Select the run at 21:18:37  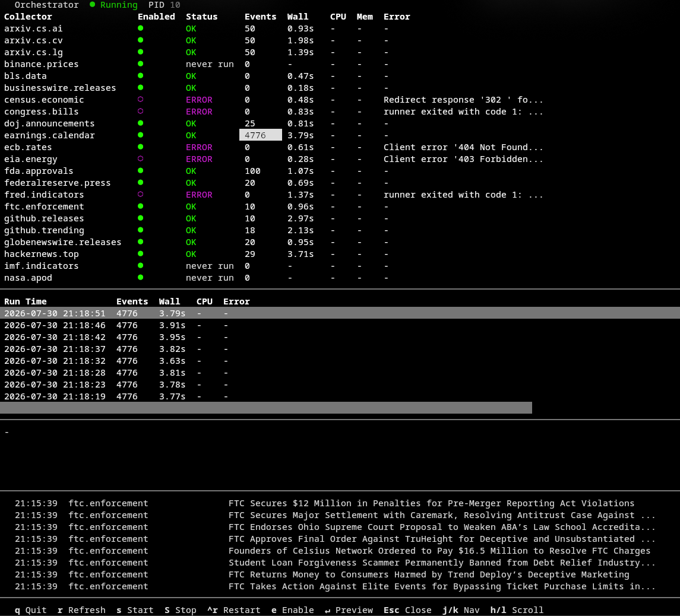pyautogui.click(x=340, y=348)
